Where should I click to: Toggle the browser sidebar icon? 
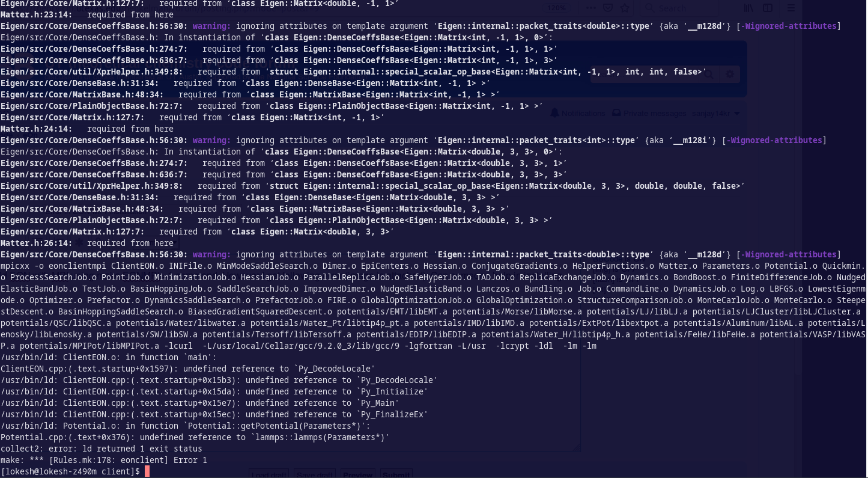pos(768,8)
